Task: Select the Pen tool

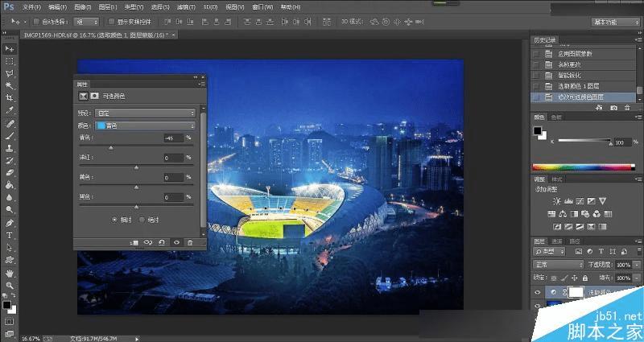Action: [x=9, y=223]
